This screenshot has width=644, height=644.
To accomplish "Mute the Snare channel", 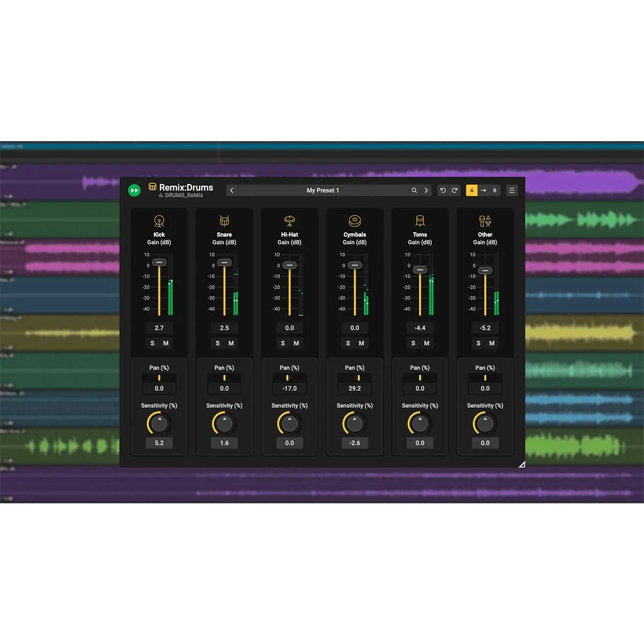I will click(231, 343).
